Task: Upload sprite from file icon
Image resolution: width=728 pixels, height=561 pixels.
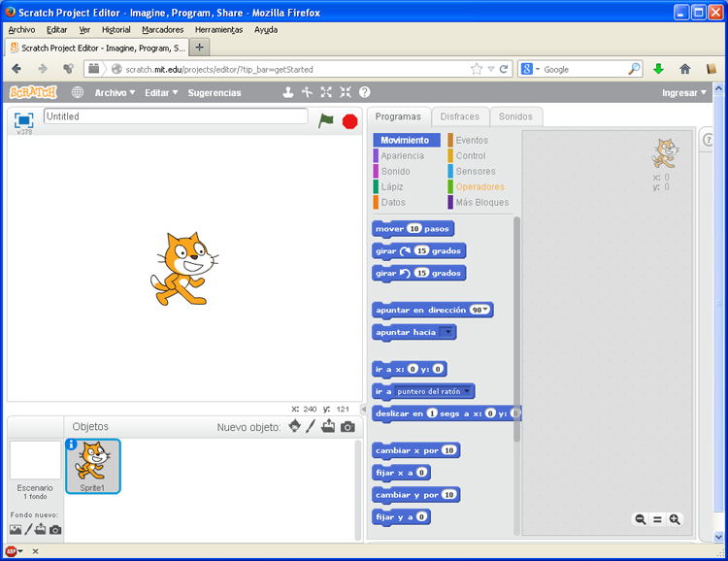Action: [x=328, y=426]
